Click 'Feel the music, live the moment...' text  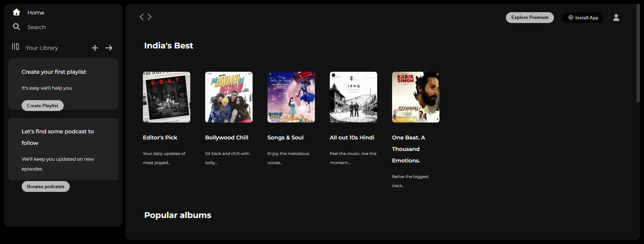[x=353, y=158]
